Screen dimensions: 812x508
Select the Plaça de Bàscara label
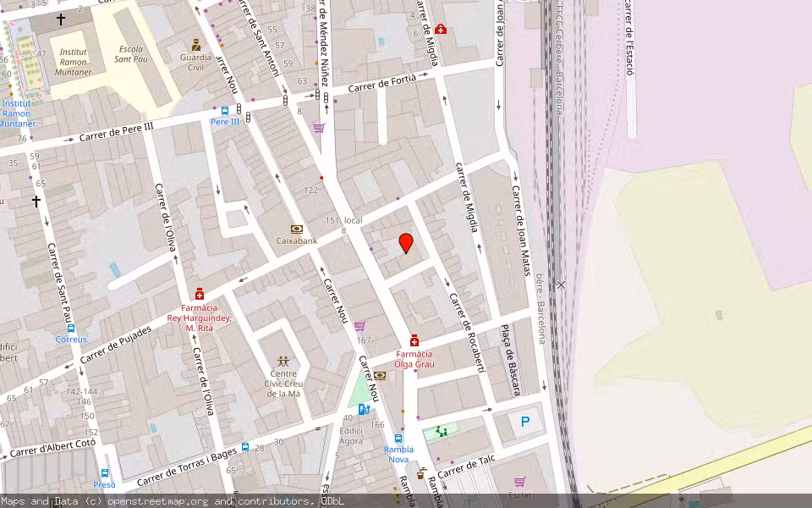[x=510, y=361]
